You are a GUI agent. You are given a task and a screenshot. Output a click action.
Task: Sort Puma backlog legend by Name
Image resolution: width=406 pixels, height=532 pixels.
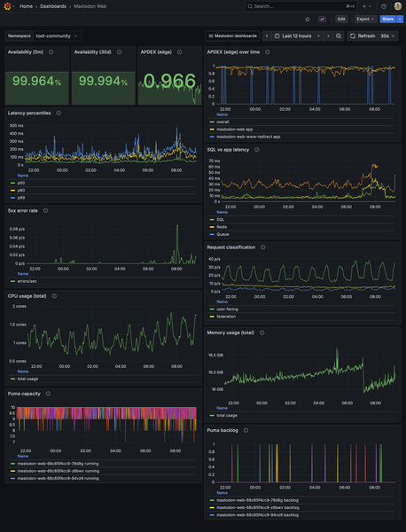pyautogui.click(x=222, y=493)
